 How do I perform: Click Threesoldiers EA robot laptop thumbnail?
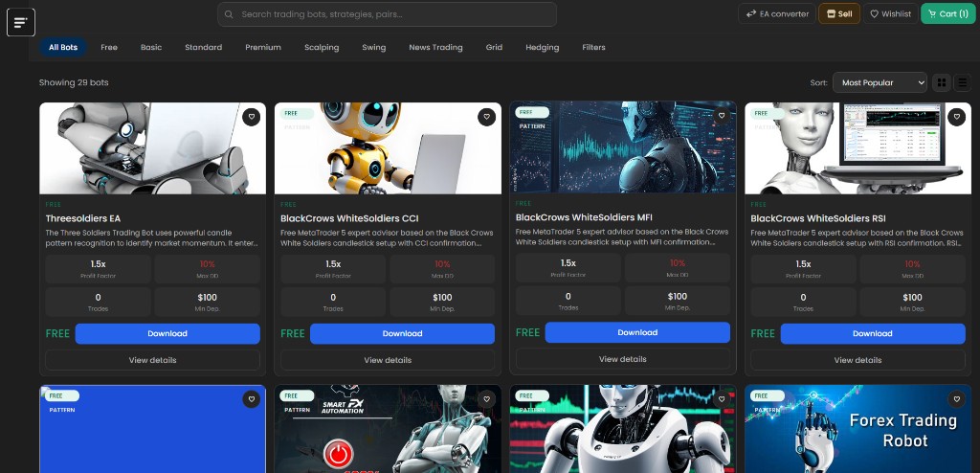tap(152, 148)
